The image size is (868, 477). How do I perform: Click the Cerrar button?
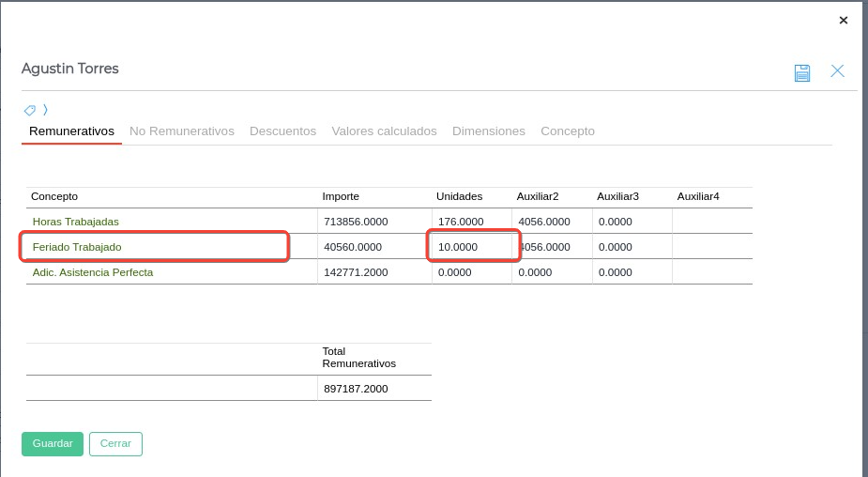click(115, 444)
